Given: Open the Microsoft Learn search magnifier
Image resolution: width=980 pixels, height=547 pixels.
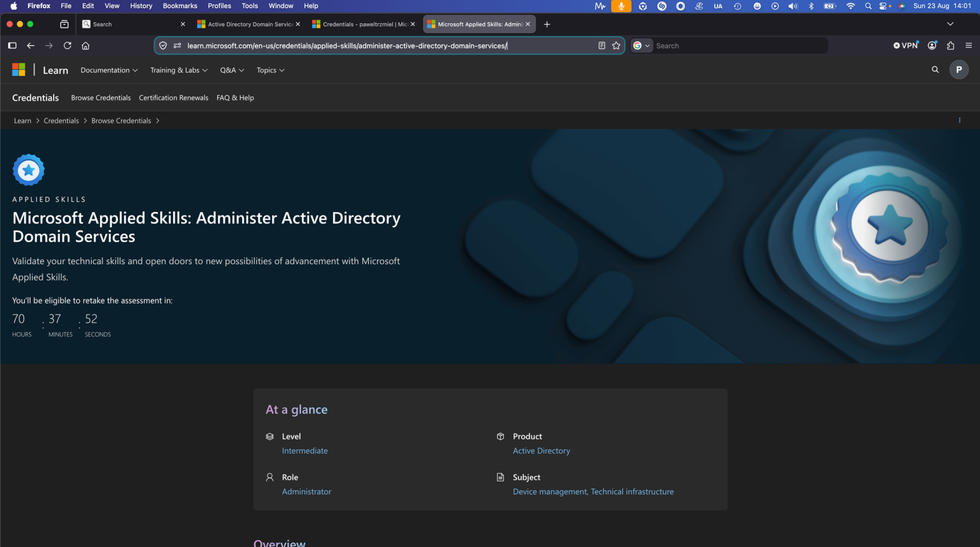Looking at the screenshot, I should point(935,70).
